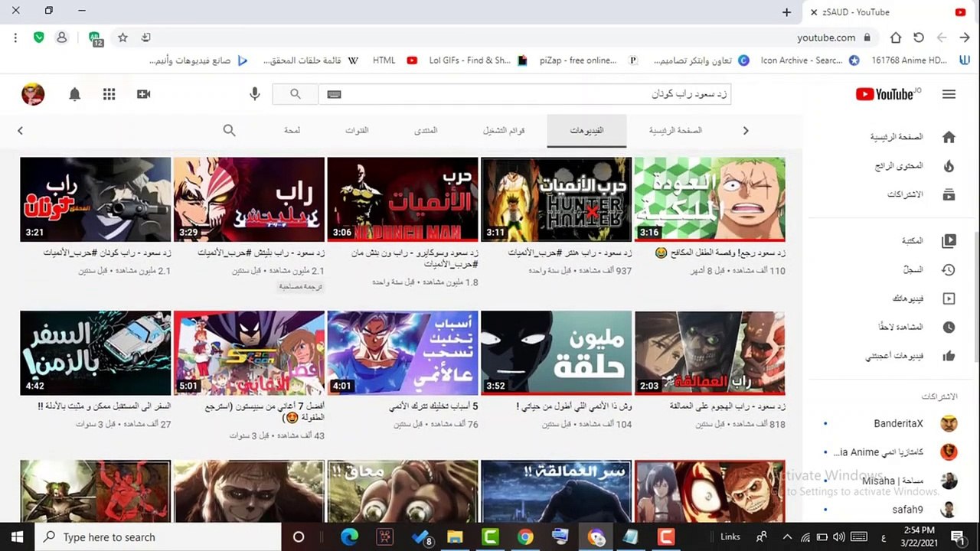Viewport: 980px width, 551px height.
Task: Play the Spacetoon 5:01 thumbnail
Action: coord(250,353)
